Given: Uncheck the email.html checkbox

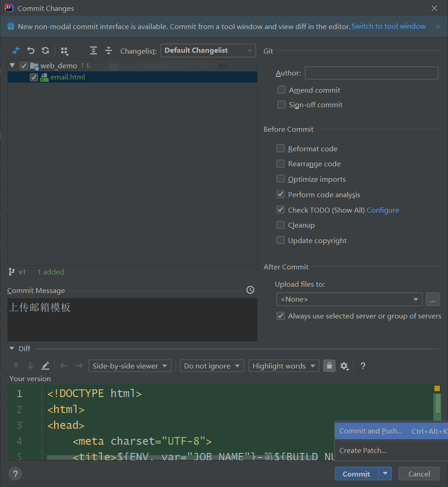Looking at the screenshot, I should [x=34, y=77].
